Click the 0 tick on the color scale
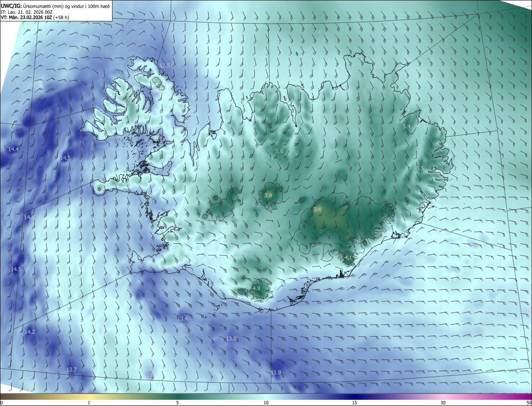 coord(2,403)
